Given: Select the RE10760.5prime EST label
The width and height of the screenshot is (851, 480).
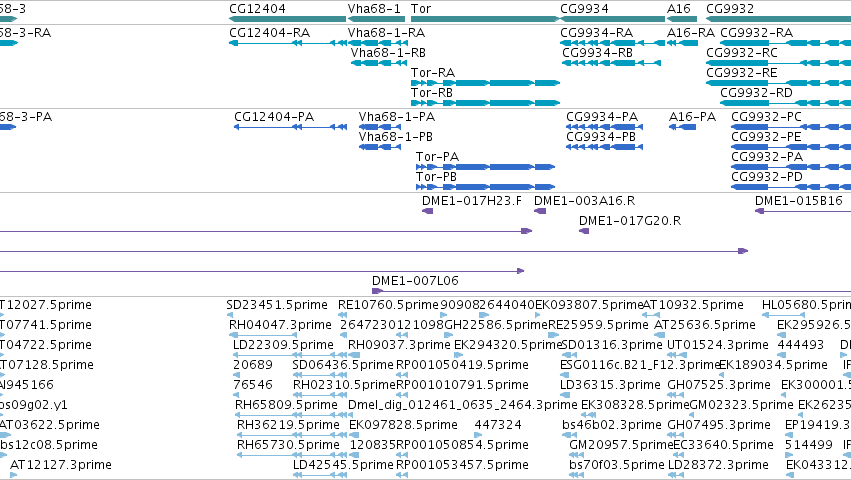Looking at the screenshot, I should (x=388, y=305).
